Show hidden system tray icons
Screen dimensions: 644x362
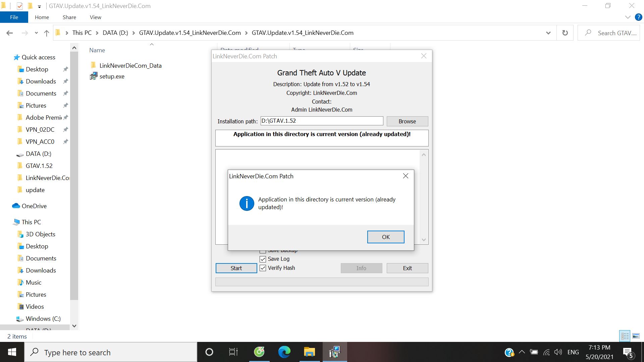(522, 352)
